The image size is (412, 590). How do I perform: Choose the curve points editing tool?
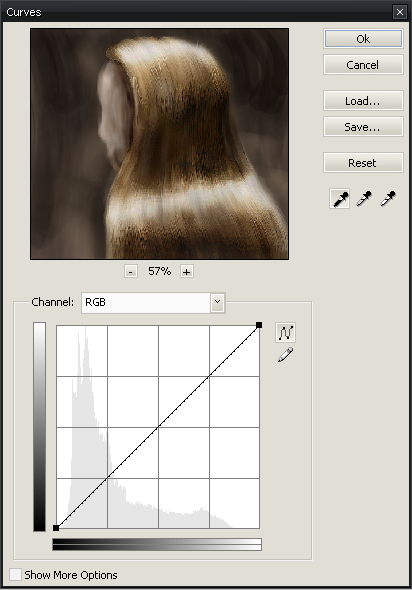(x=285, y=333)
